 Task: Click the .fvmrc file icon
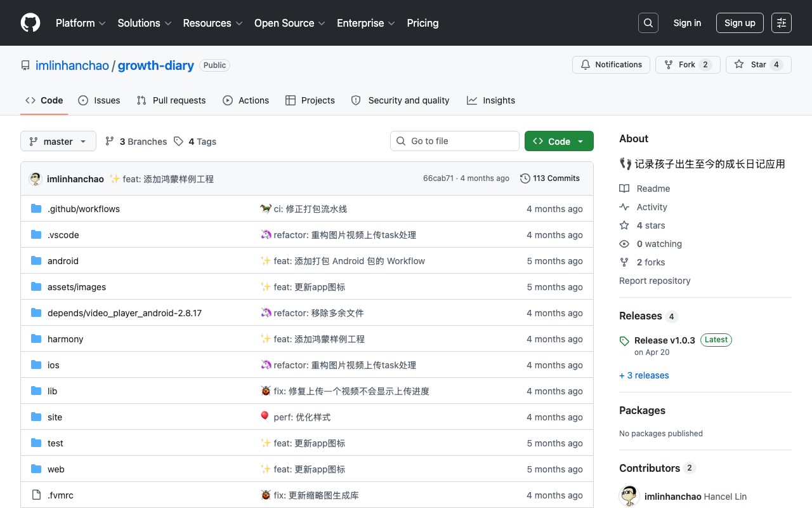[x=36, y=495]
